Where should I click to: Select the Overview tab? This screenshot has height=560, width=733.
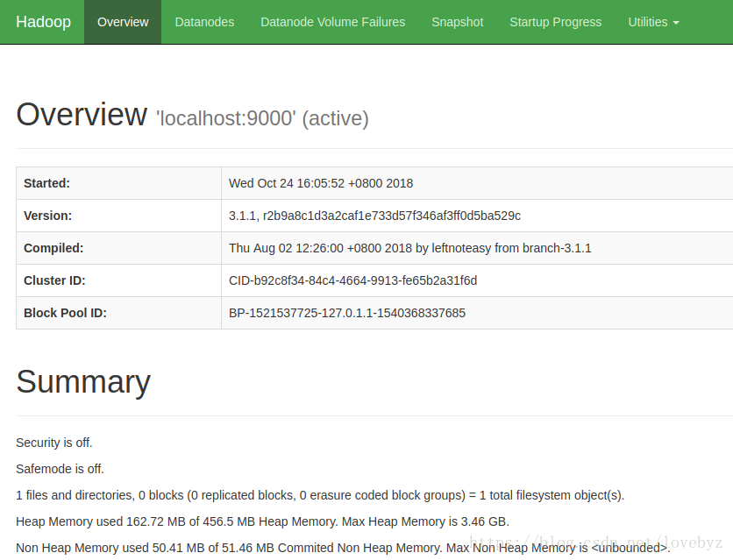tap(123, 22)
